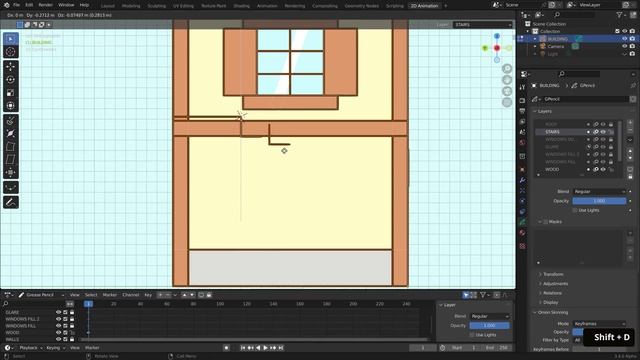Expand the Camera object in outliner
The height and width of the screenshot is (360, 640).
pos(535,47)
